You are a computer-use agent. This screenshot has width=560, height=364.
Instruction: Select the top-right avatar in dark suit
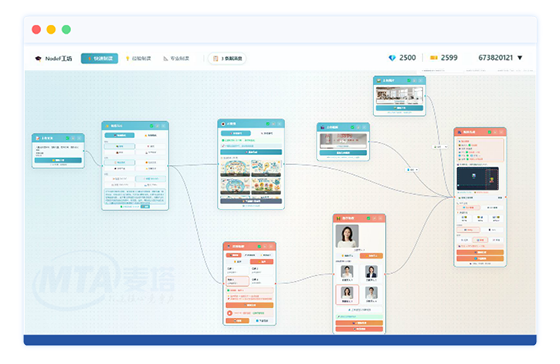[371, 272]
